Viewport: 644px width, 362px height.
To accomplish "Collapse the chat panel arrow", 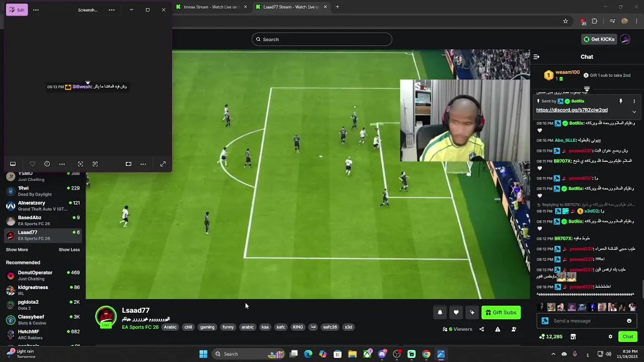I will (x=536, y=57).
